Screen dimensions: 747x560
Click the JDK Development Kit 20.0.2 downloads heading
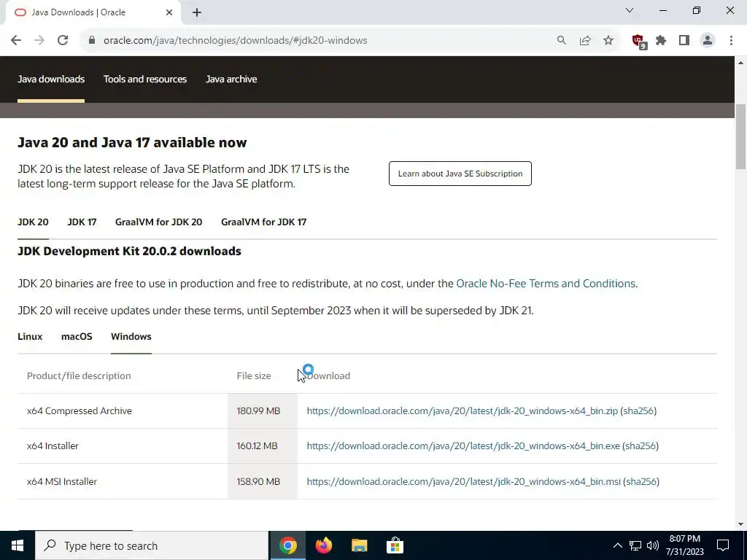129,251
